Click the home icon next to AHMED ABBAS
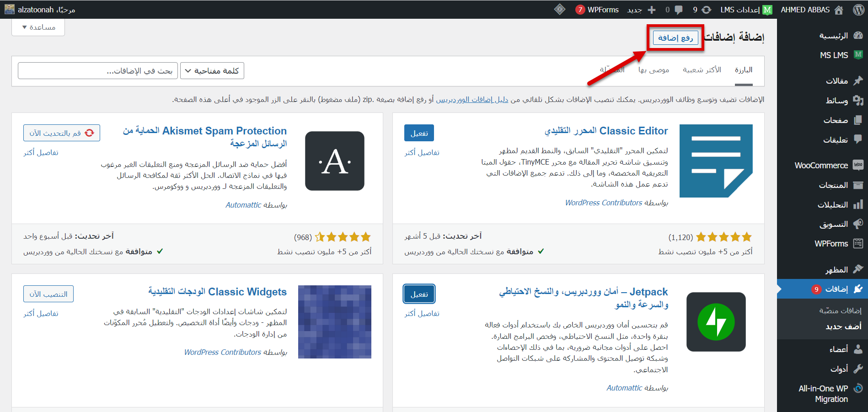 pyautogui.click(x=839, y=10)
